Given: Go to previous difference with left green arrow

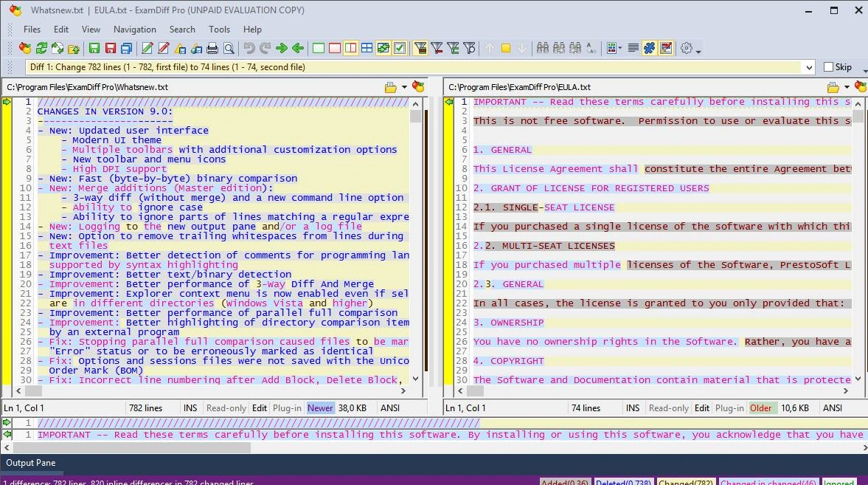Looking at the screenshot, I should click(298, 48).
